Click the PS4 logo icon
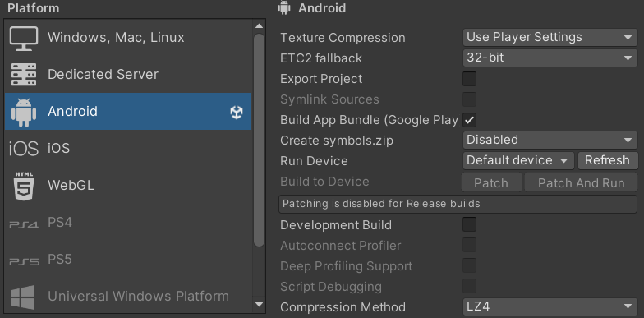Image resolution: width=644 pixels, height=318 pixels. pos(24,224)
